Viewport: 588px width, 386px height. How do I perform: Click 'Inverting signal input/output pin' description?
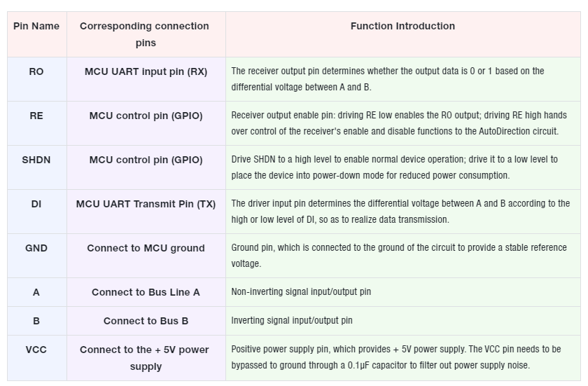click(292, 321)
